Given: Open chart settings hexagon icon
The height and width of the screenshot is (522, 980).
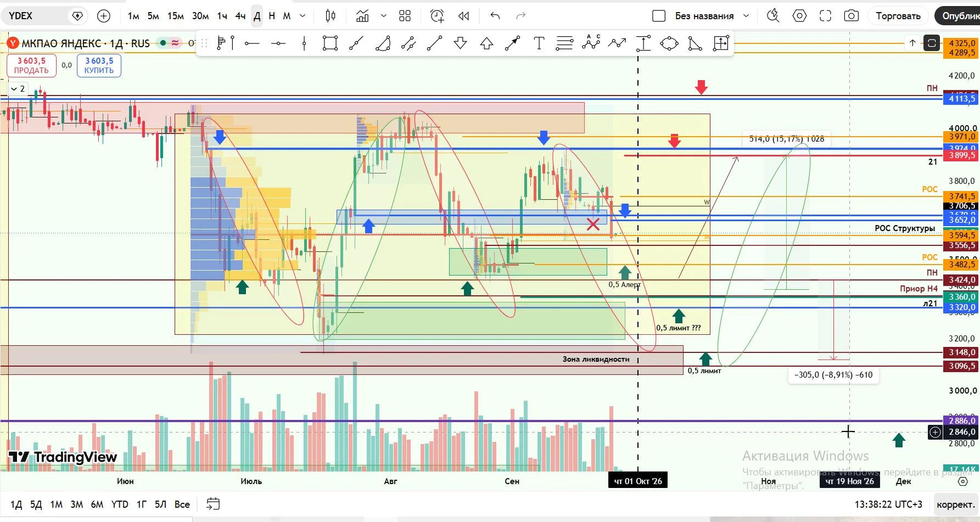Looking at the screenshot, I should [x=800, y=16].
